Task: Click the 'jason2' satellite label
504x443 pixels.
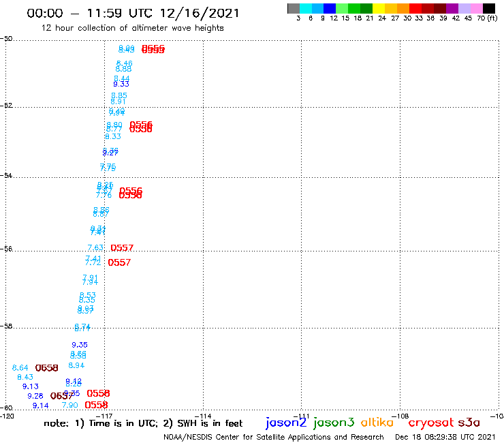Action: [286, 423]
